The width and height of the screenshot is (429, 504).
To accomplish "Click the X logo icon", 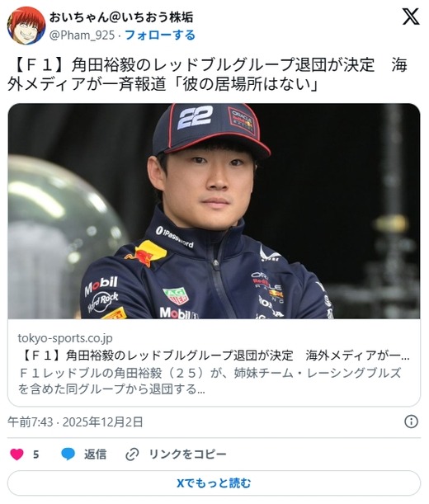I will tap(411, 16).
